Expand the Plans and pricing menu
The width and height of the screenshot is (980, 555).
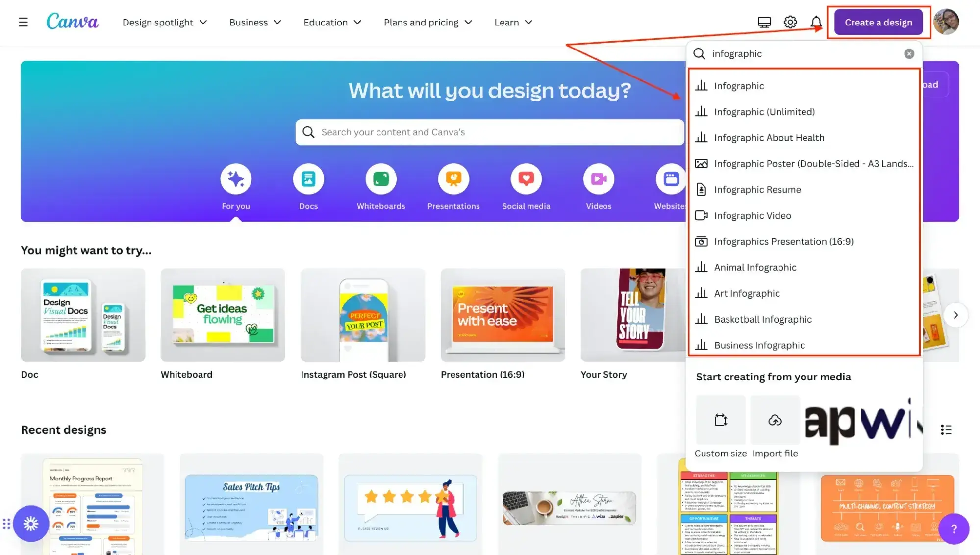[x=427, y=22]
